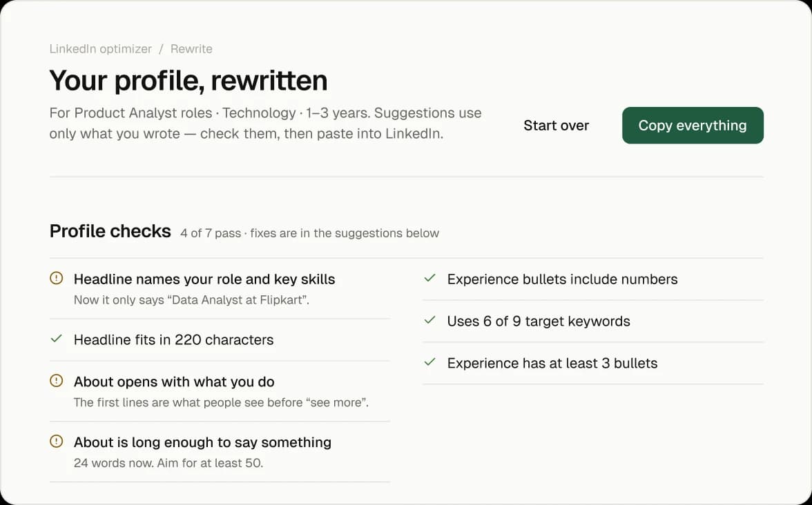812x505 pixels.
Task: Select the Rewrite breadcrumb item
Action: point(191,49)
